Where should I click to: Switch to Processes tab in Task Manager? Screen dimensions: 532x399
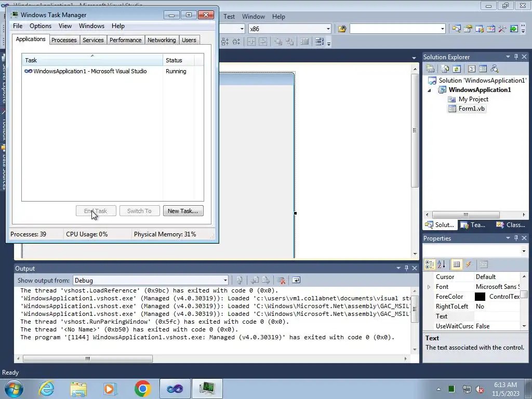point(64,40)
